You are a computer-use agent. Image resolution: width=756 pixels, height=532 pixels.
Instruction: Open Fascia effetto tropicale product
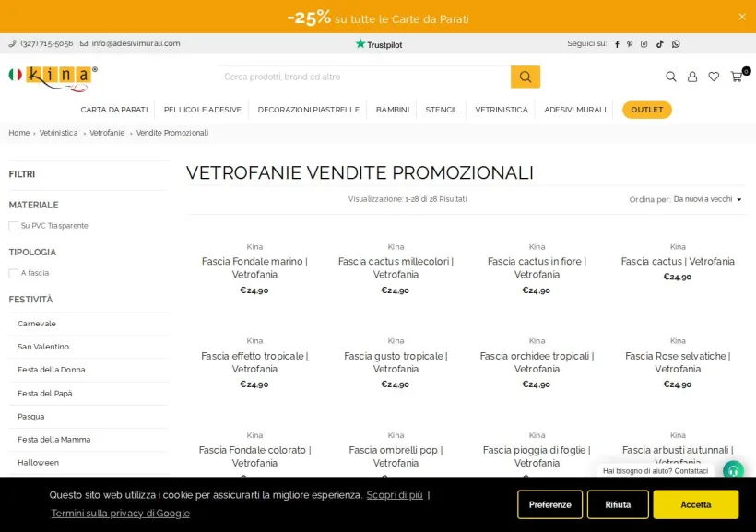(254, 362)
